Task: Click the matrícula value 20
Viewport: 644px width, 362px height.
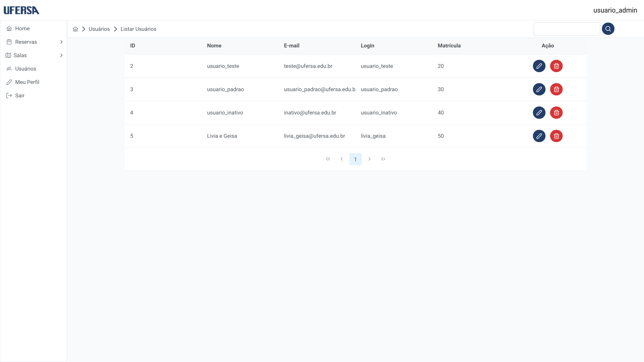Action: point(441,66)
